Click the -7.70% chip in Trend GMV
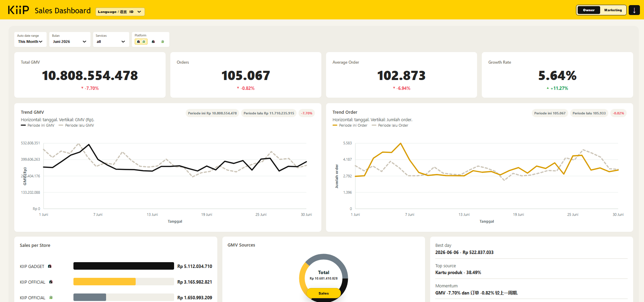Image resolution: width=644 pixels, height=302 pixels. coord(307,113)
